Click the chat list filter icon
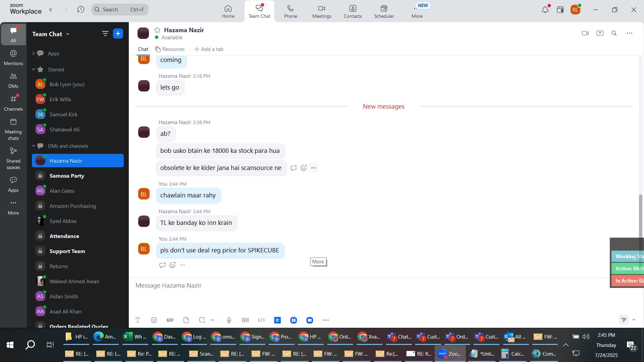The width and height of the screenshot is (644, 362). [x=105, y=34]
